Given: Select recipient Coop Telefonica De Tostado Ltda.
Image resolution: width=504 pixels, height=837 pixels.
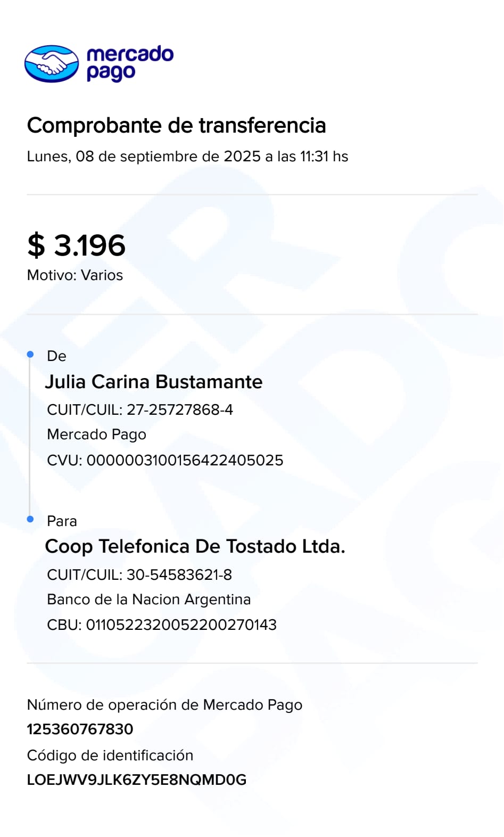Looking at the screenshot, I should [x=195, y=546].
